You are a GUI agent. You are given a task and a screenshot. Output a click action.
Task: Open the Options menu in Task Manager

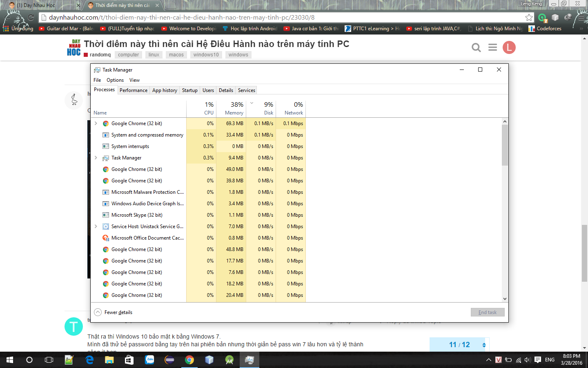click(115, 80)
